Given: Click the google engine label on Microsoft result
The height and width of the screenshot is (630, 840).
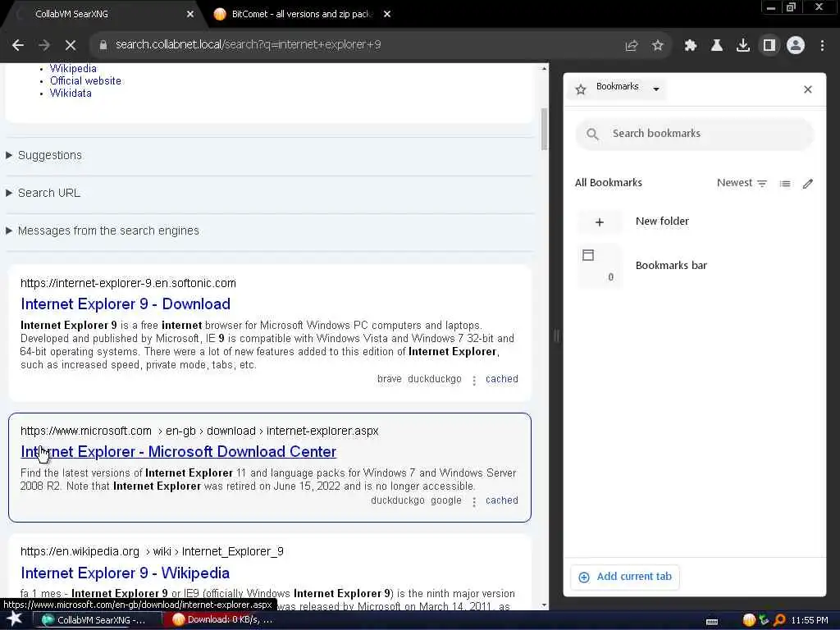Looking at the screenshot, I should tap(446, 500).
